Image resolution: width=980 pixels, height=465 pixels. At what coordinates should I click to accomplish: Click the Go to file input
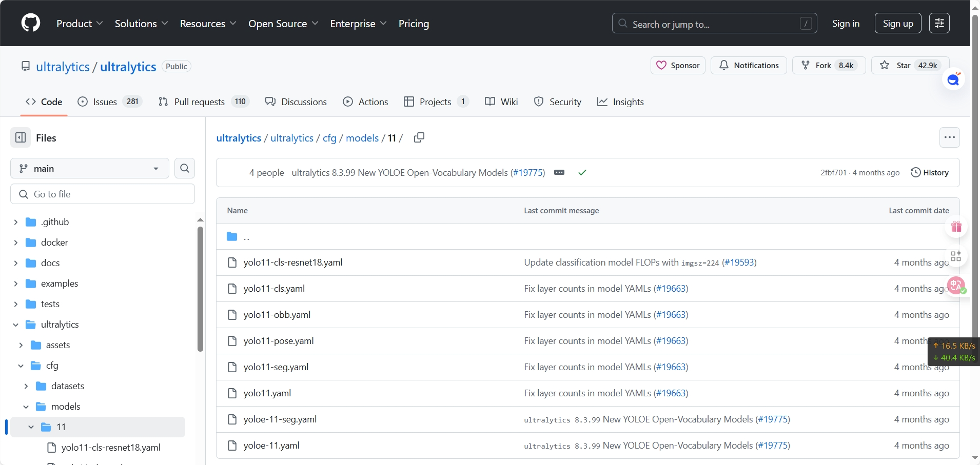click(103, 194)
